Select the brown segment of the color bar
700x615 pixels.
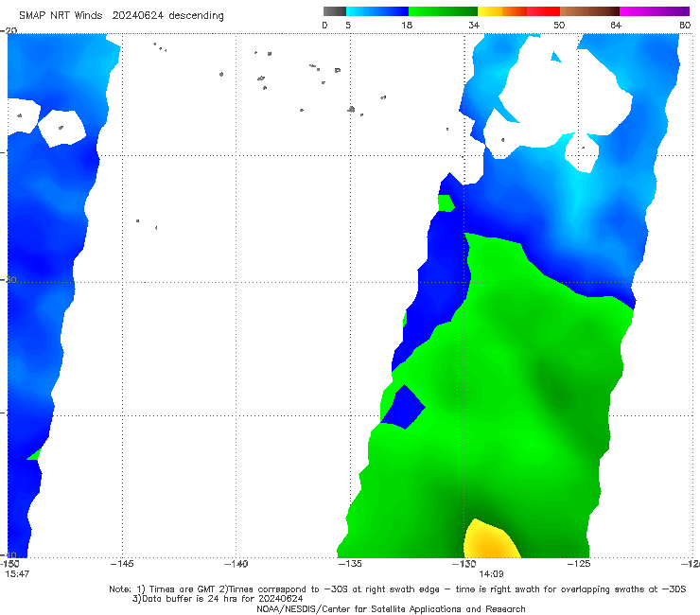click(589, 11)
